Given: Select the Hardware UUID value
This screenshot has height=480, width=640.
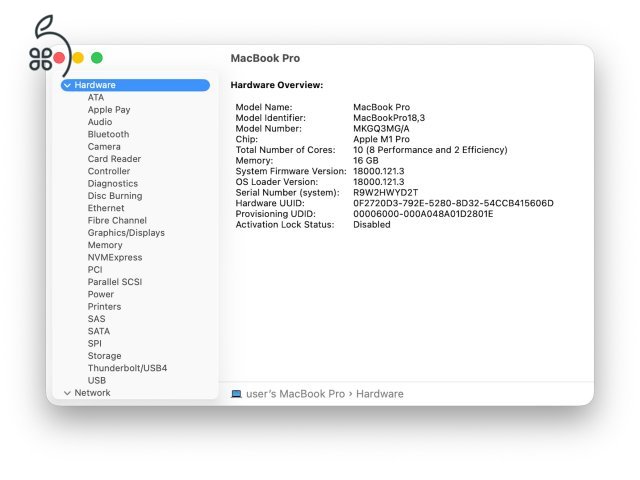Looking at the screenshot, I should point(453,203).
